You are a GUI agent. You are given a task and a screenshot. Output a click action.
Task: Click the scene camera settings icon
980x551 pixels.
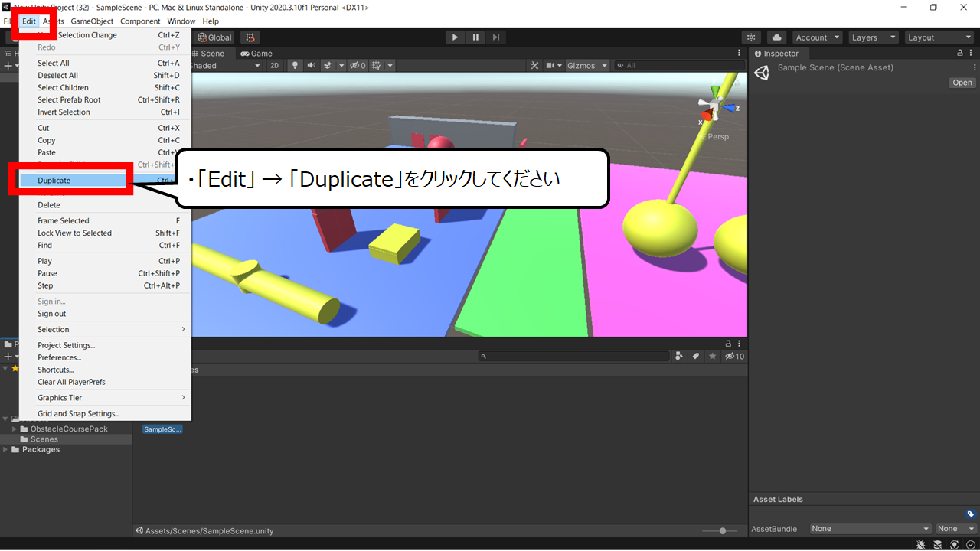[x=550, y=66]
